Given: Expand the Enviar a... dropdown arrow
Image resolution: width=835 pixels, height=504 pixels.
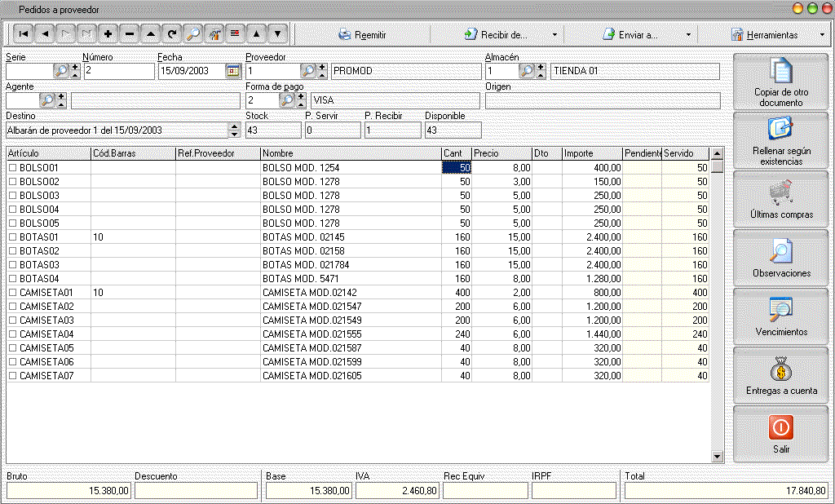Looking at the screenshot, I should click(x=689, y=35).
